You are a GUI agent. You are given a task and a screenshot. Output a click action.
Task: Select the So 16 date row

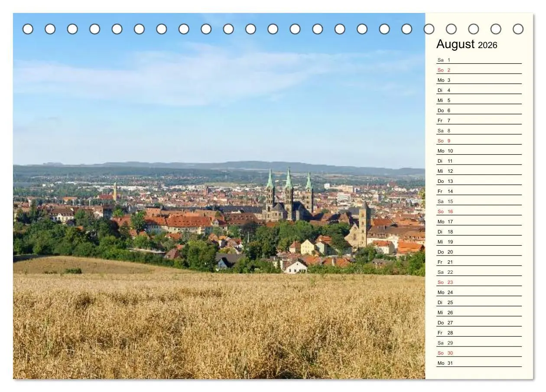[479, 211]
